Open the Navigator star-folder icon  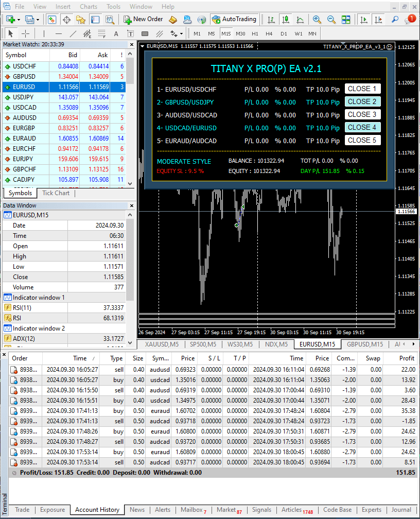click(81, 20)
